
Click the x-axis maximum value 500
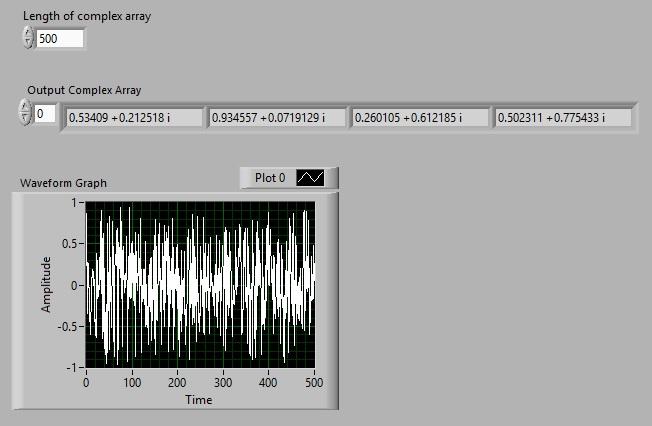[x=313, y=382]
